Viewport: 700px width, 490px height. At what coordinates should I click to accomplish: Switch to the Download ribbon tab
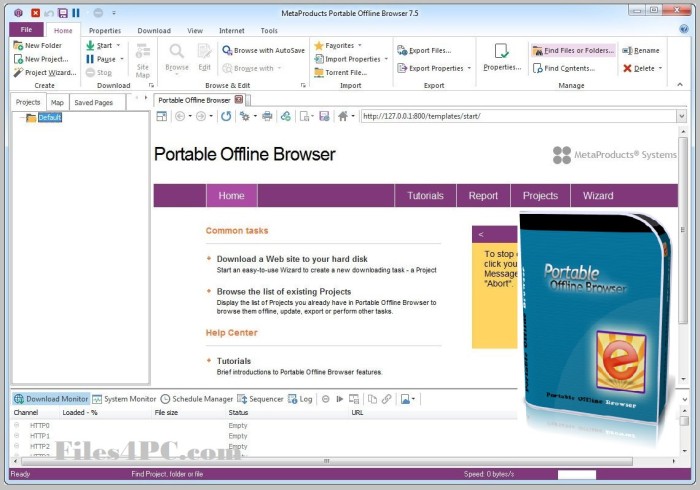pos(154,31)
